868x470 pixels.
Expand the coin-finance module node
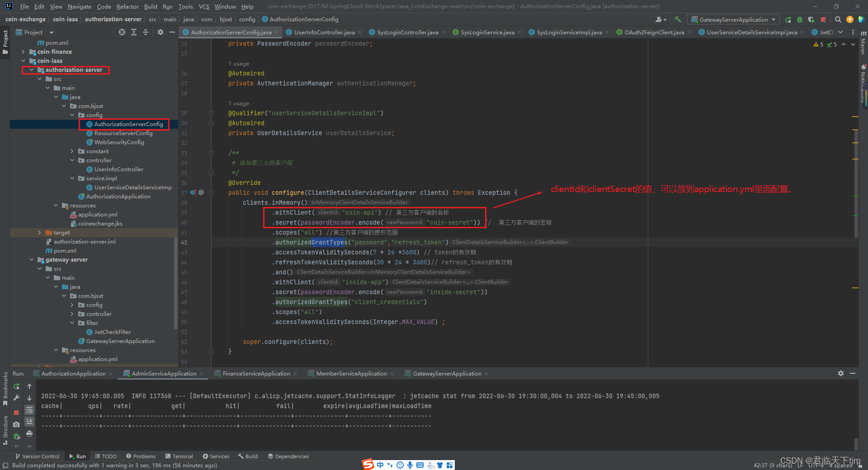point(23,52)
